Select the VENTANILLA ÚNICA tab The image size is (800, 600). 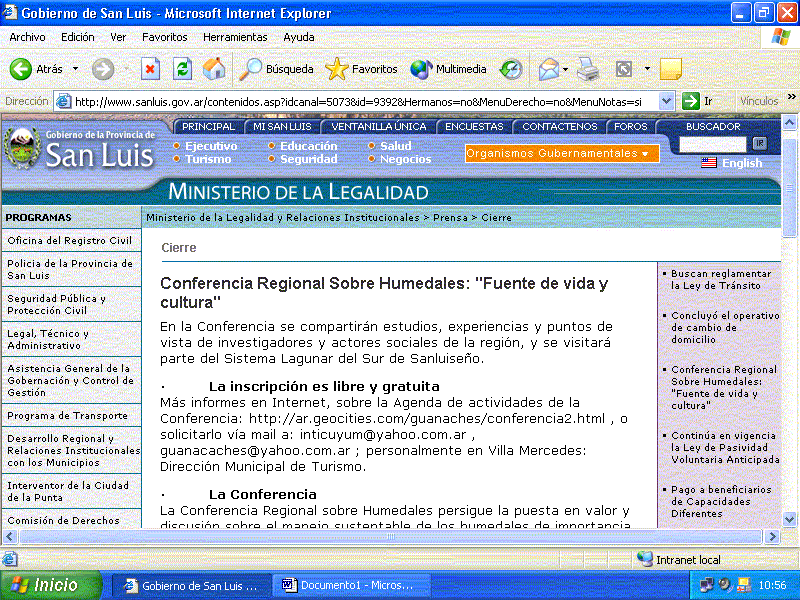click(x=379, y=127)
